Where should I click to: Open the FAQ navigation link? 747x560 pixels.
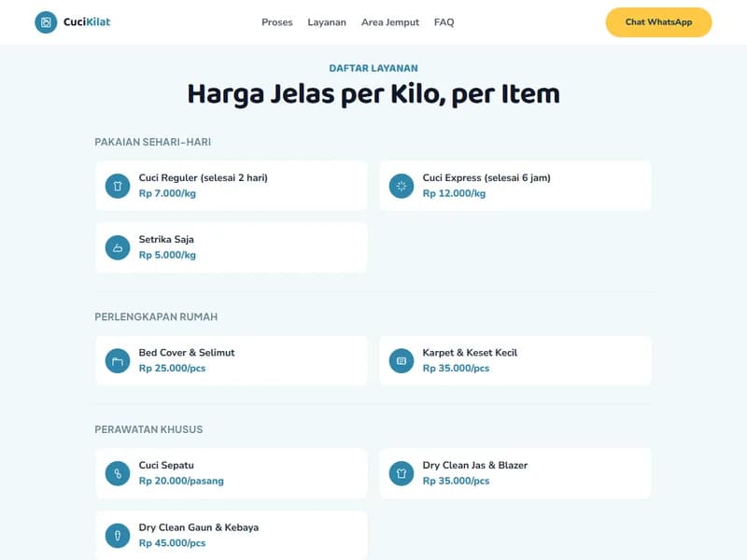coord(444,22)
